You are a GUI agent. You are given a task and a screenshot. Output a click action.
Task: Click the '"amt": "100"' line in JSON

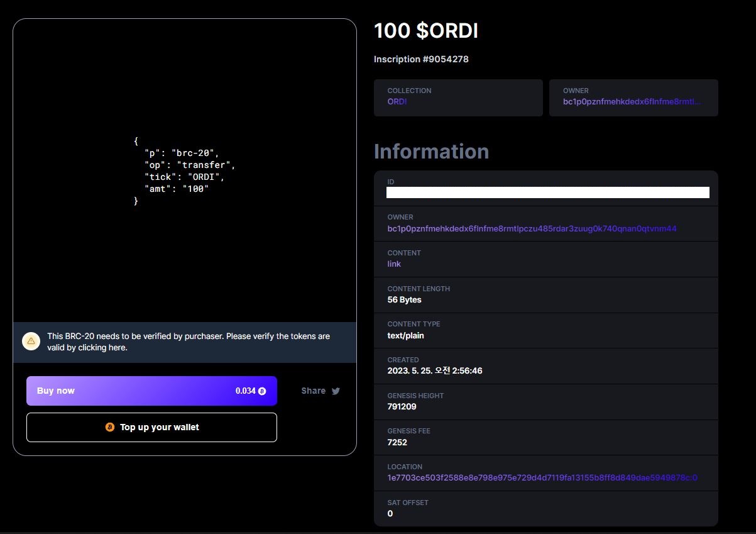[x=177, y=189]
